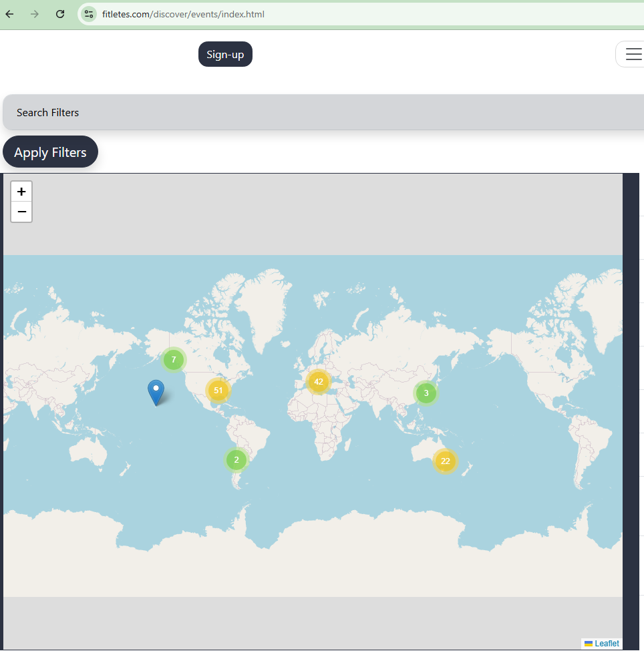The width and height of the screenshot is (644, 659).
Task: Open the cluster of 22 events in Australia
Action: (x=446, y=461)
